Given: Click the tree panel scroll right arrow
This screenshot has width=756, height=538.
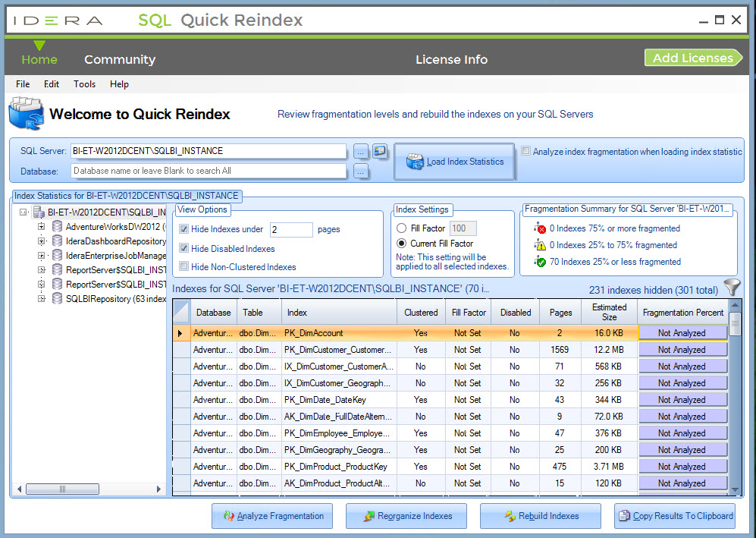Looking at the screenshot, I should click(x=158, y=489).
